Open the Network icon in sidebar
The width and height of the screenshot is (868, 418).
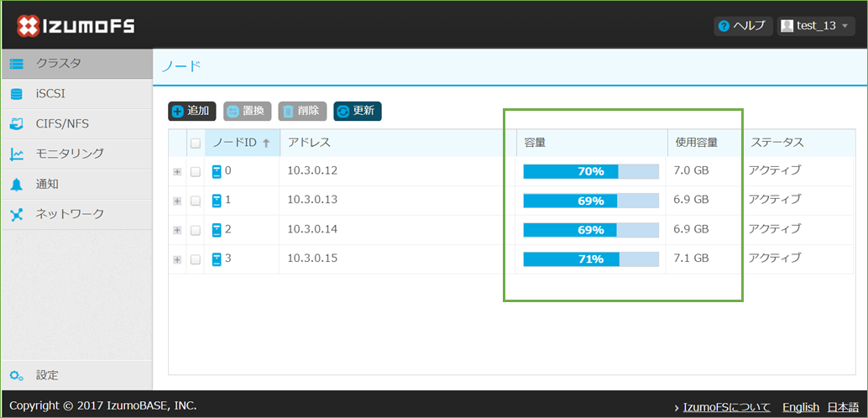(17, 215)
